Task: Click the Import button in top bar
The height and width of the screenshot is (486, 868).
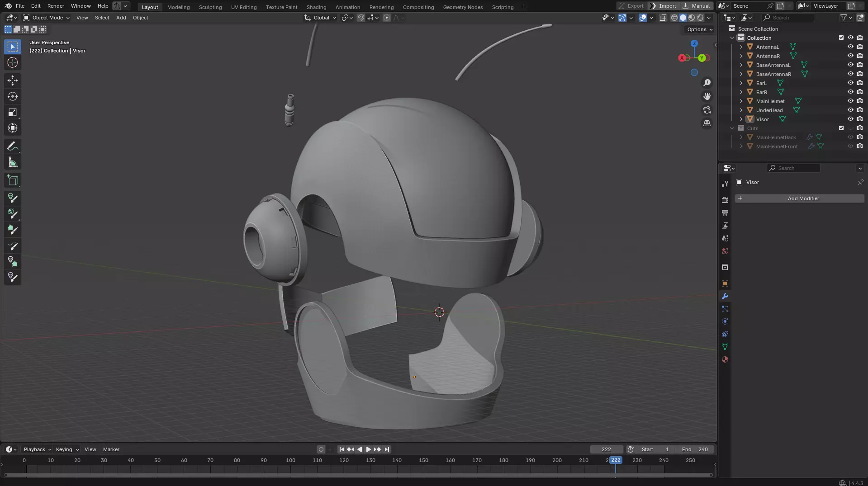Action: (663, 6)
